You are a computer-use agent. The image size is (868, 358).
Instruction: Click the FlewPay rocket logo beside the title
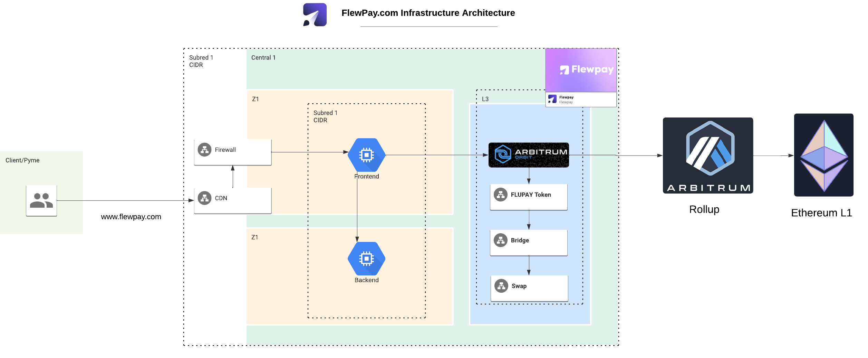tap(315, 15)
